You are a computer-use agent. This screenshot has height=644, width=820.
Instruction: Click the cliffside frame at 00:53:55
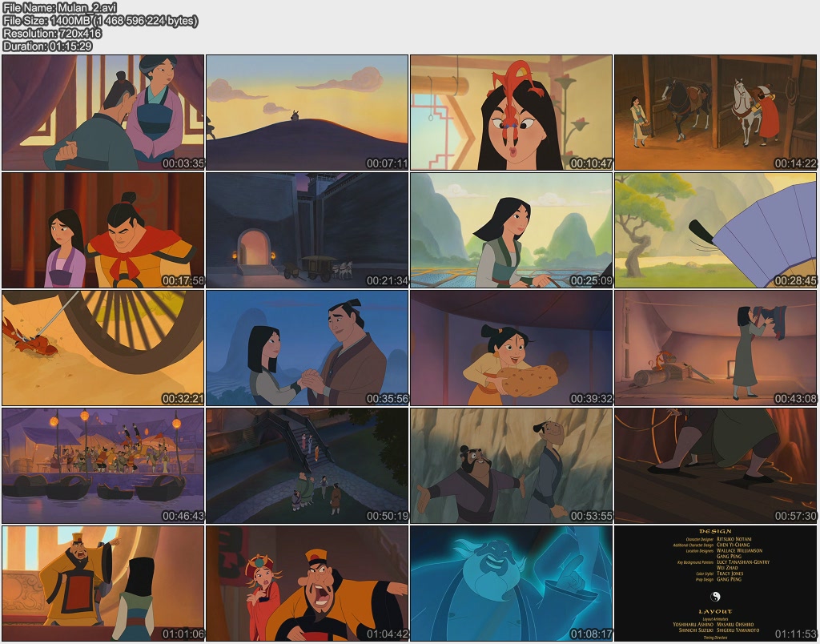[512, 465]
